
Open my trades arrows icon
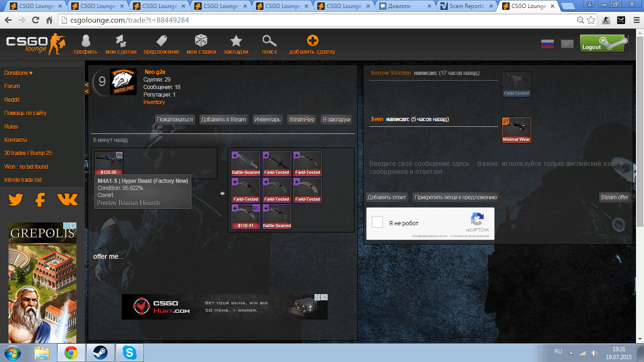point(121,41)
